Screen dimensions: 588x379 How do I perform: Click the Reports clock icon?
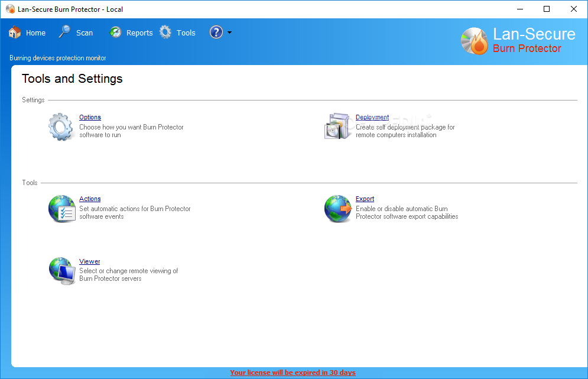pos(115,33)
